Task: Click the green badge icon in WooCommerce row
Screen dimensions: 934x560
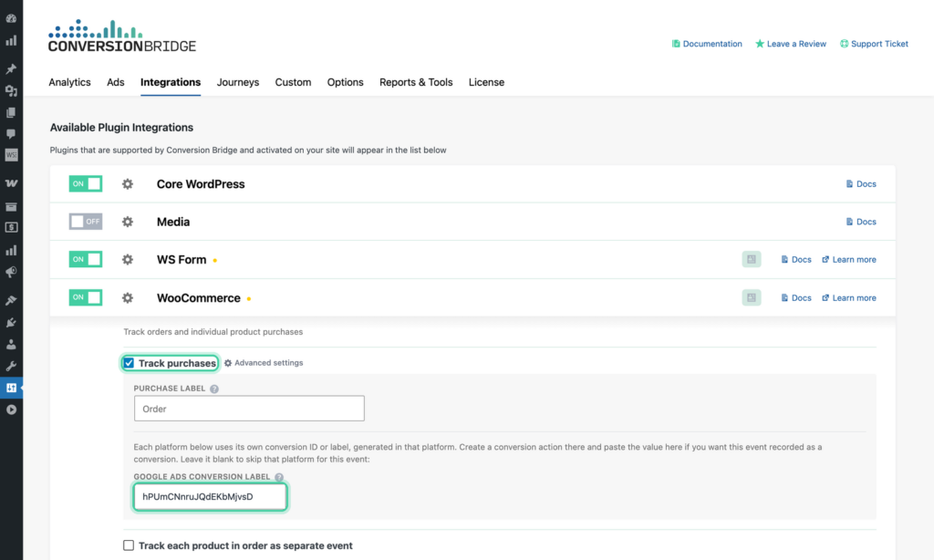Action: pyautogui.click(x=752, y=297)
